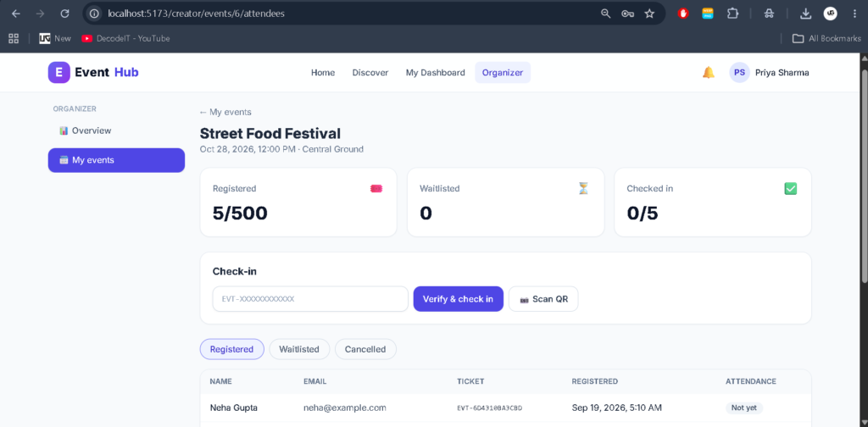Image resolution: width=868 pixels, height=427 pixels.
Task: Select My events in the sidebar
Action: 116,160
